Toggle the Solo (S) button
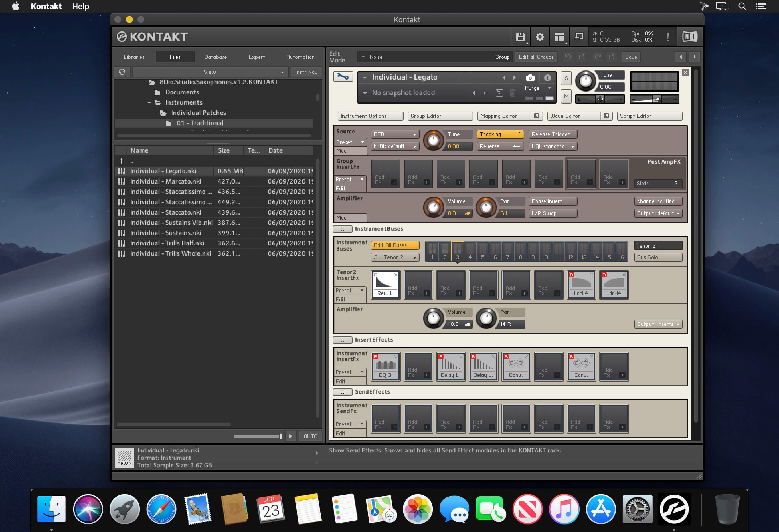This screenshot has height=532, width=779. (566, 78)
